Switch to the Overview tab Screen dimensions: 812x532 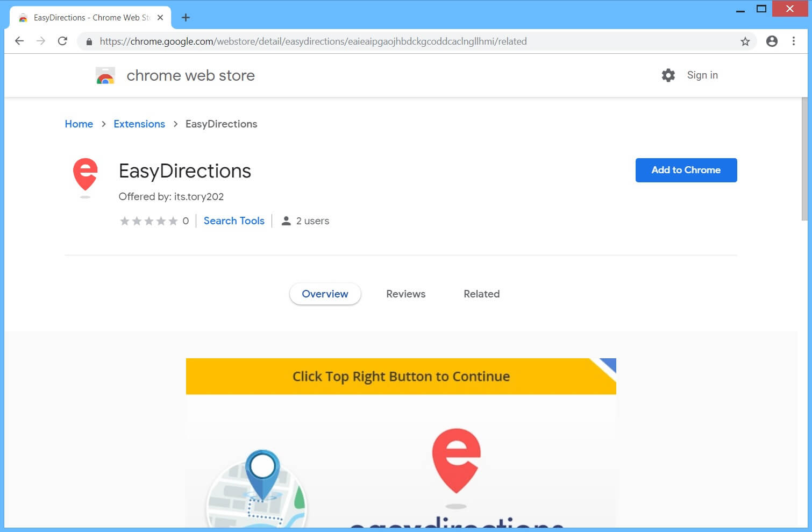click(325, 294)
